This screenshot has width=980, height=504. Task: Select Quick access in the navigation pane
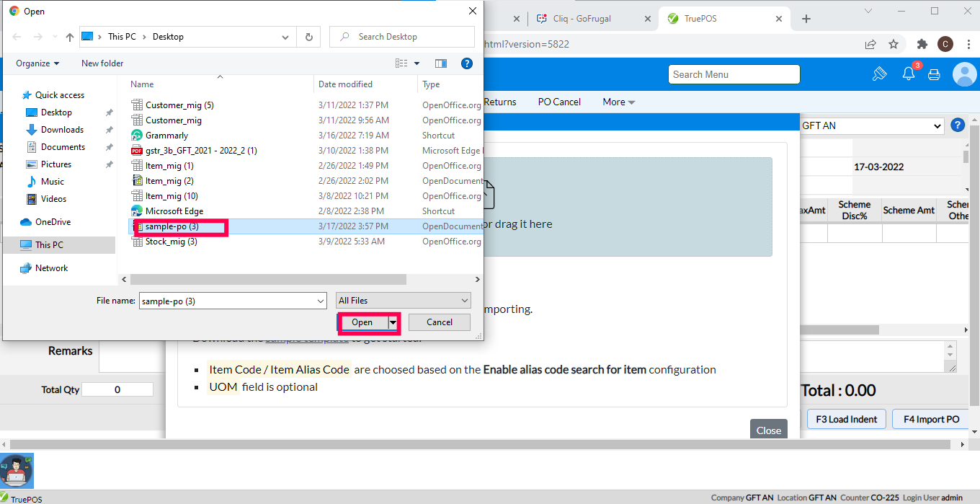[60, 95]
